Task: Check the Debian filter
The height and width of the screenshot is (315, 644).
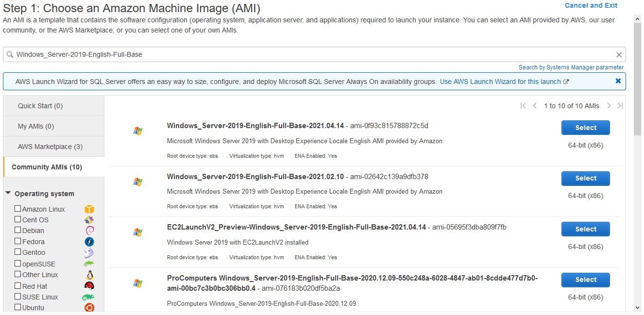Action: pos(18,230)
